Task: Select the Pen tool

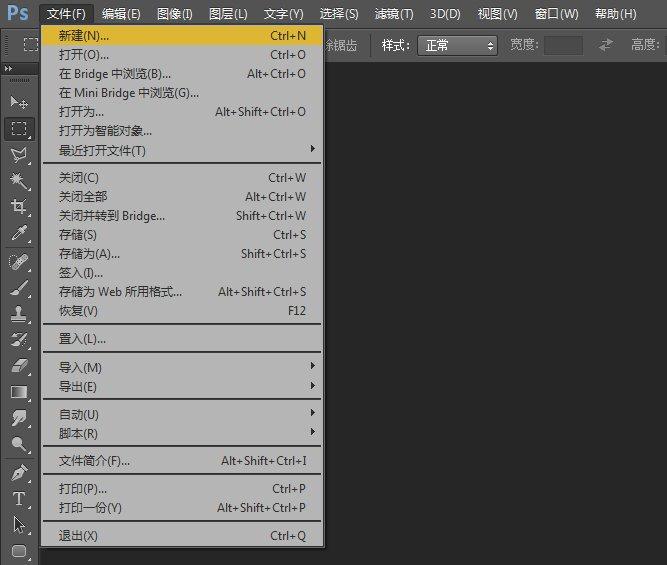Action: [x=19, y=473]
